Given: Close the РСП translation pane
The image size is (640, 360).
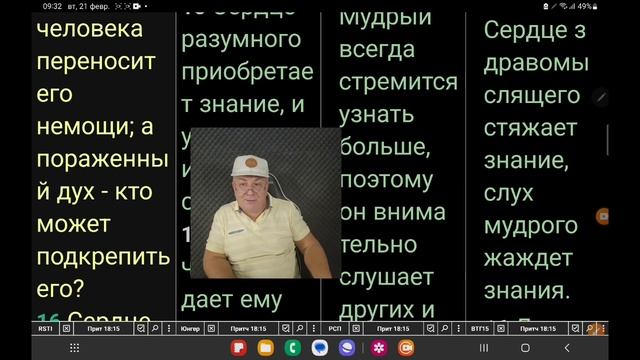Looking at the screenshot, I should coord(356,328).
